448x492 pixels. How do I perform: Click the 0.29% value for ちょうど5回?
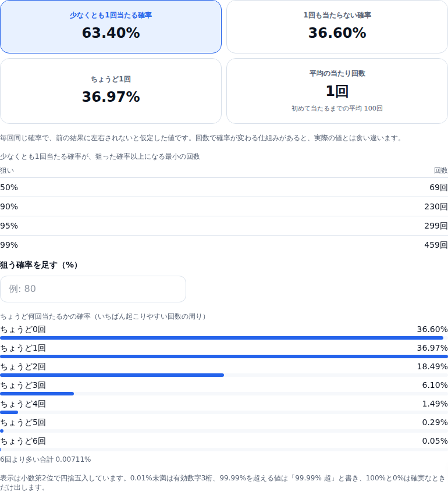[435, 422]
